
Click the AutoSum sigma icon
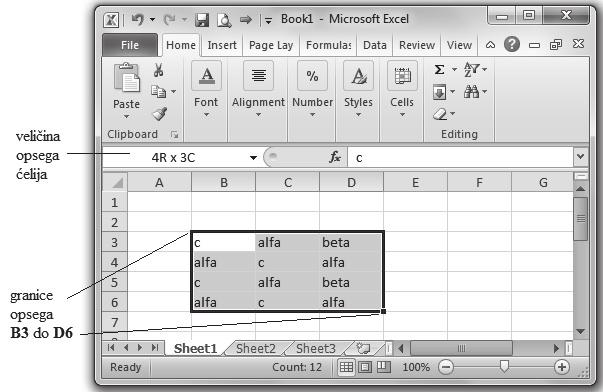click(x=440, y=70)
